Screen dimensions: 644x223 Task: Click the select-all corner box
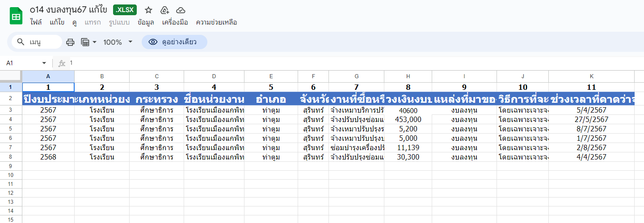coord(11,76)
